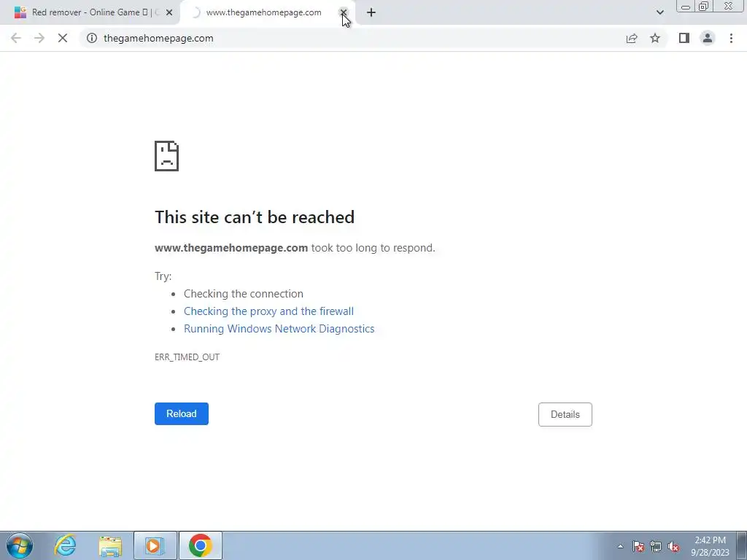Image resolution: width=747 pixels, height=560 pixels.
Task: Open the muted volume tray icon
Action: click(x=673, y=546)
